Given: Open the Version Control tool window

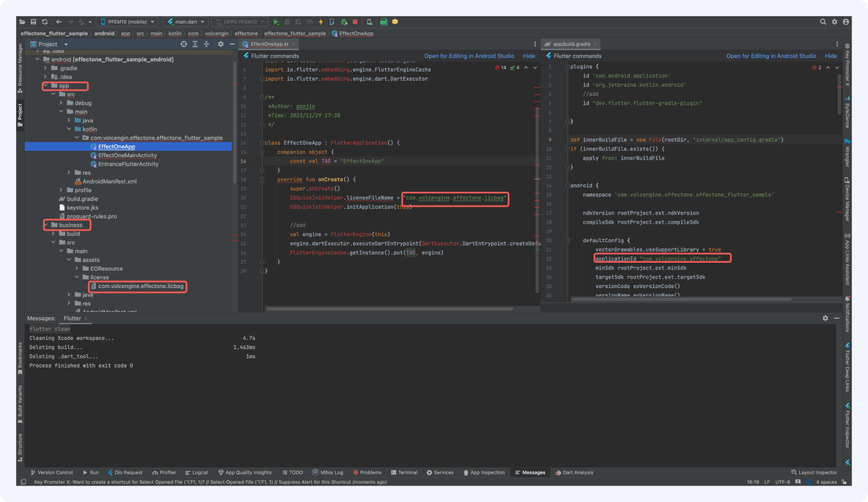Looking at the screenshot, I should tap(51, 472).
